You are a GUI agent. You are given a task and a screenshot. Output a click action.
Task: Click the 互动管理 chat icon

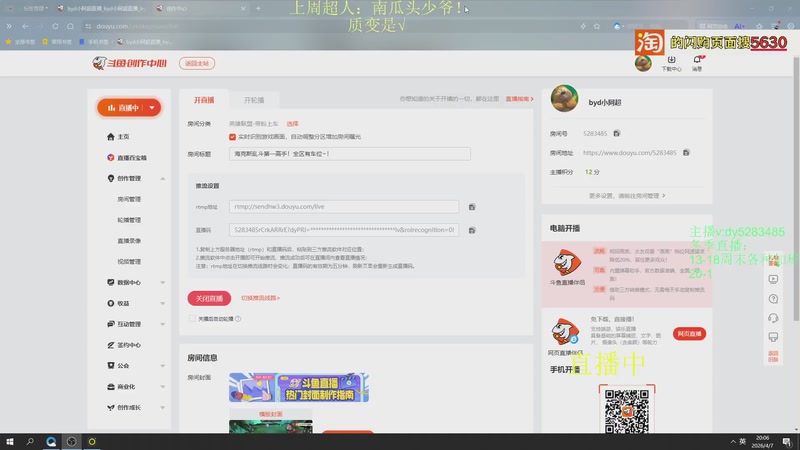coord(111,324)
